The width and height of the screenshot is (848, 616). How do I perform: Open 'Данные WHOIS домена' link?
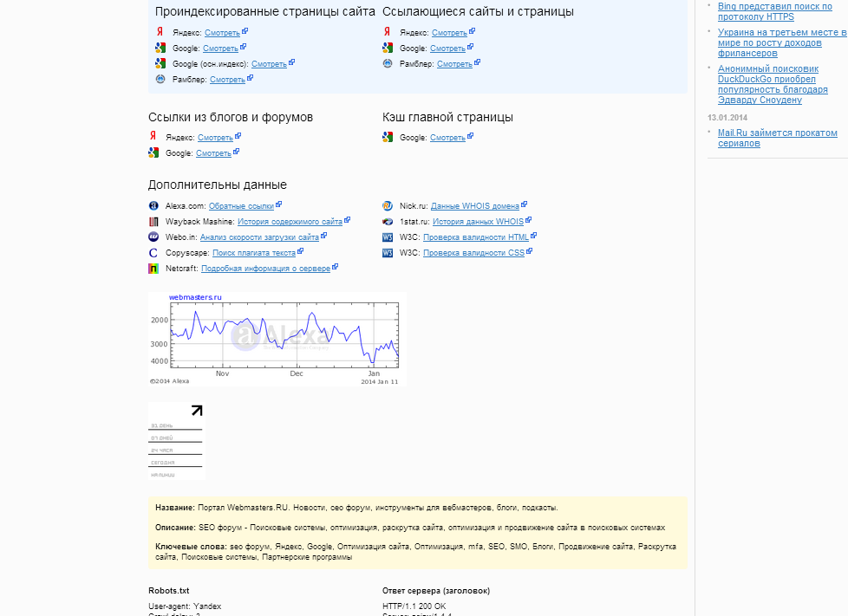click(x=474, y=206)
